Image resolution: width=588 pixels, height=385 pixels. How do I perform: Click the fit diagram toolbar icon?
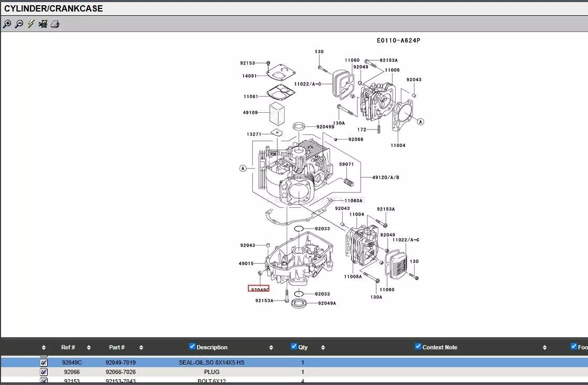(43, 24)
